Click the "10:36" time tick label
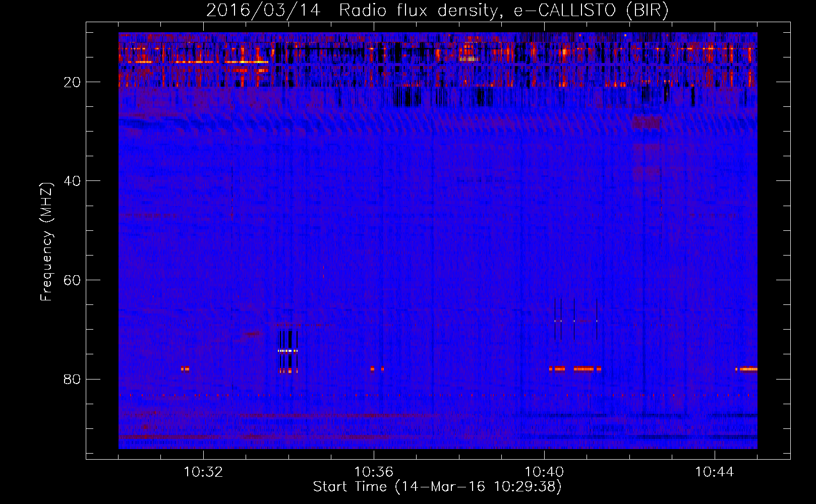 [374, 472]
